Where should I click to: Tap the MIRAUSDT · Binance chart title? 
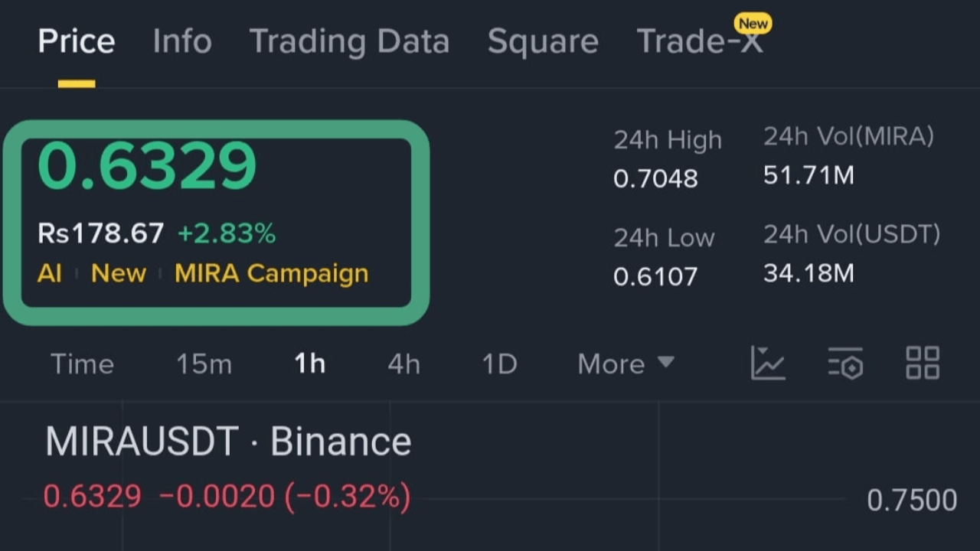pos(228,442)
